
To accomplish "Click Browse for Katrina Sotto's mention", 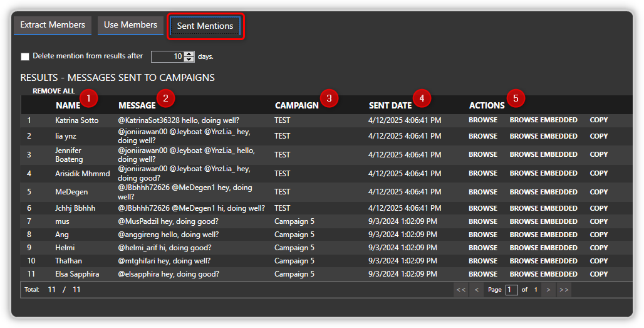I will click(x=483, y=120).
